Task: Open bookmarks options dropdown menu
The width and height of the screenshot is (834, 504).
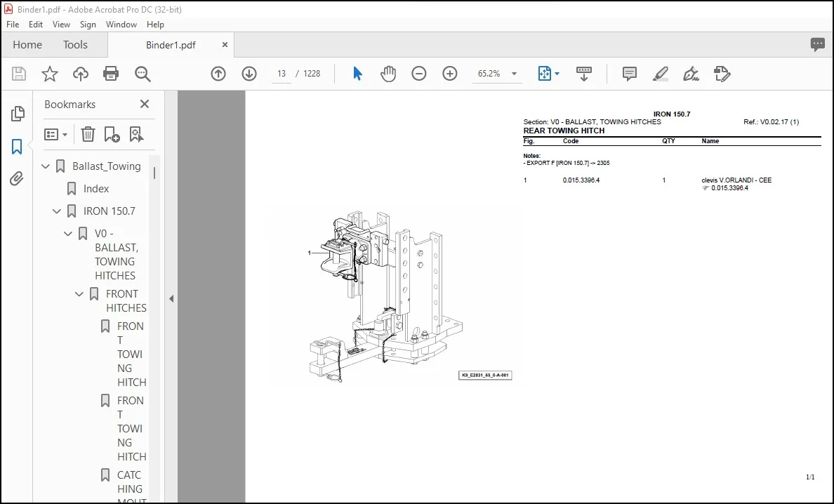Action: (x=56, y=135)
